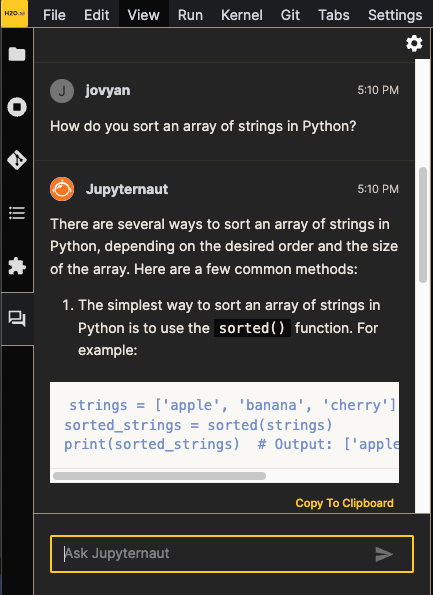Screen dimensions: 433x595
Task: Open the View menu
Action: tap(143, 15)
